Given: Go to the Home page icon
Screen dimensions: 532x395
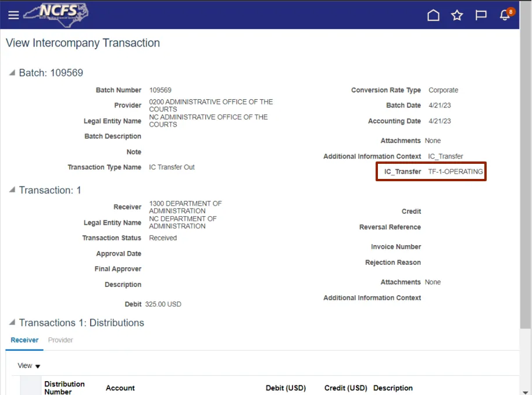Looking at the screenshot, I should point(433,16).
